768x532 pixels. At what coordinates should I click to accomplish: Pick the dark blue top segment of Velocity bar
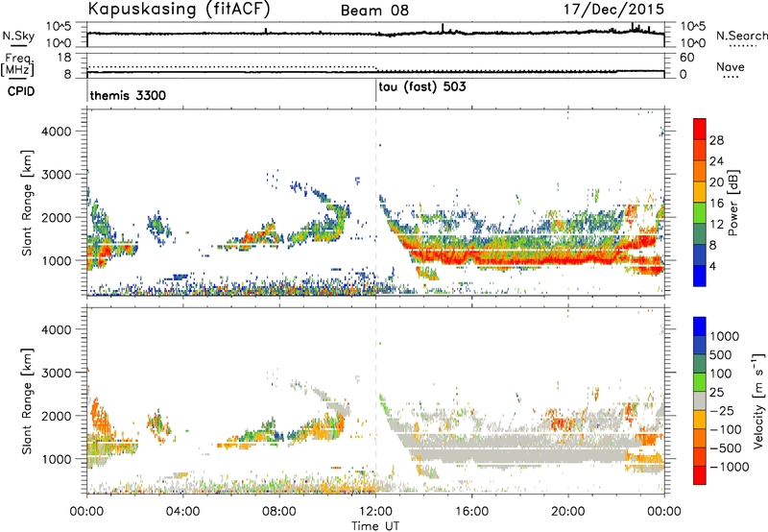tap(700, 326)
